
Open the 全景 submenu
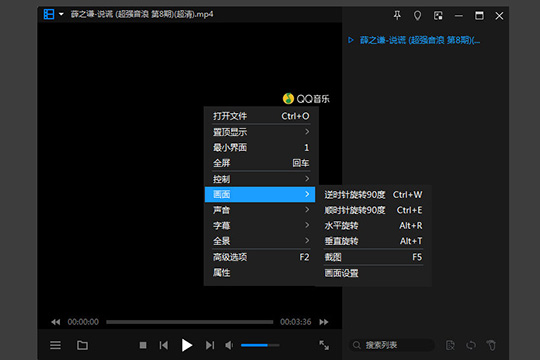coord(260,241)
